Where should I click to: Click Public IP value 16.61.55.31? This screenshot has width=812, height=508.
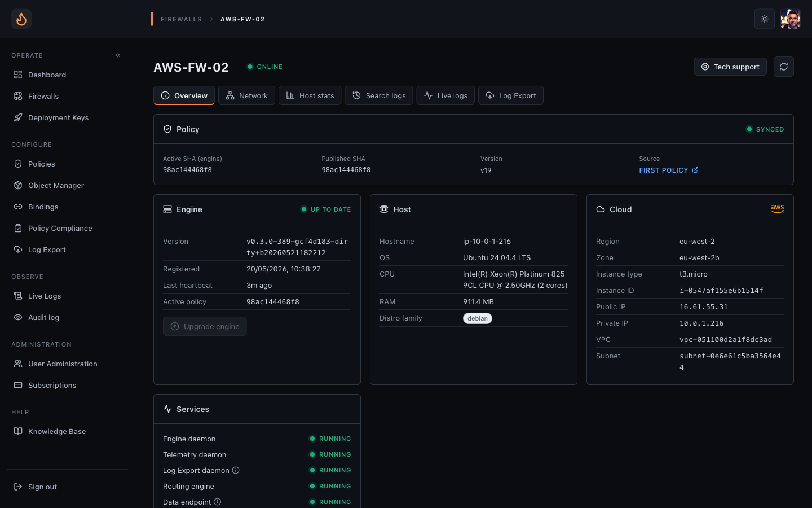click(x=704, y=307)
